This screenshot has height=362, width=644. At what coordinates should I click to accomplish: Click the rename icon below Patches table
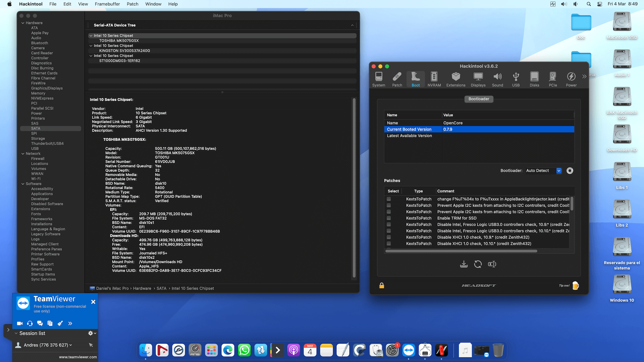tap(492, 264)
